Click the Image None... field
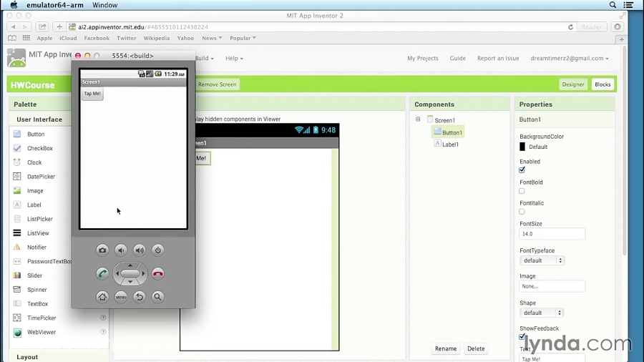Image resolution: width=644 pixels, height=362 pixels. click(x=552, y=286)
